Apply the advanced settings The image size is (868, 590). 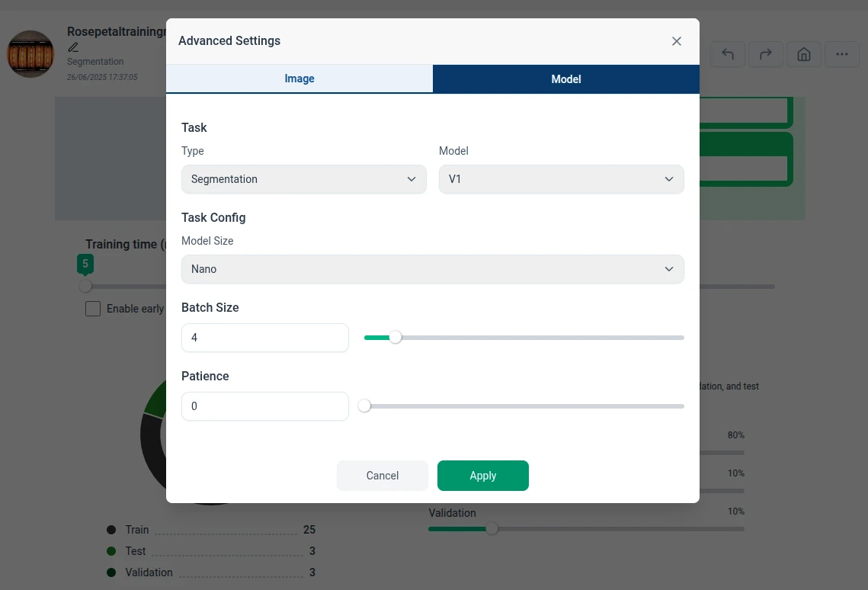point(482,476)
